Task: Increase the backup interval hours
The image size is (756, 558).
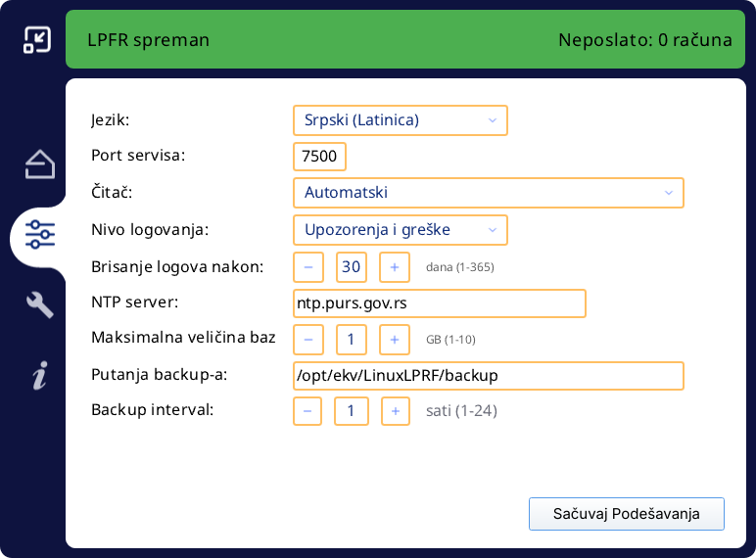Action: 395,411
